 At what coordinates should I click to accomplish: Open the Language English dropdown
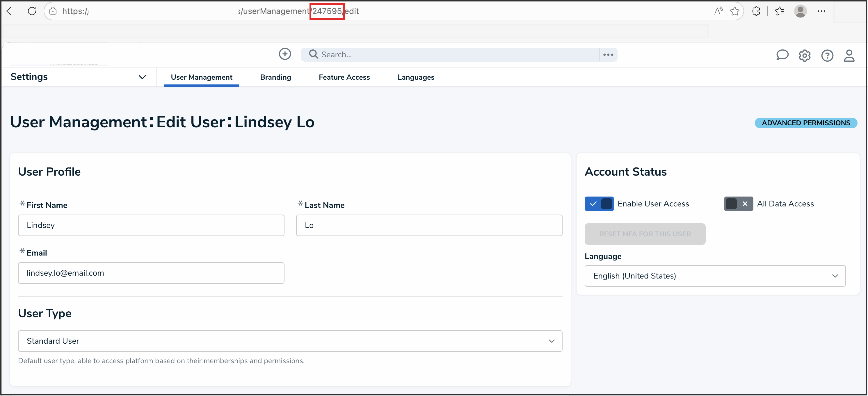[715, 276]
